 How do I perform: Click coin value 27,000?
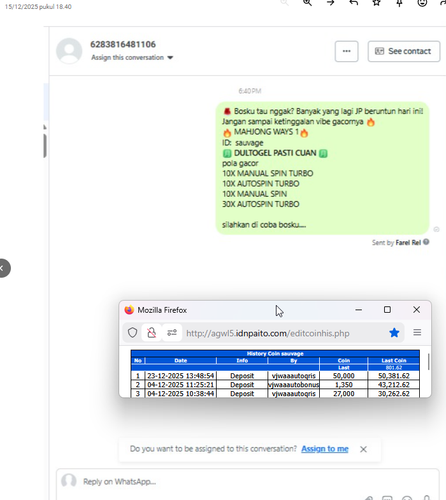click(x=344, y=394)
